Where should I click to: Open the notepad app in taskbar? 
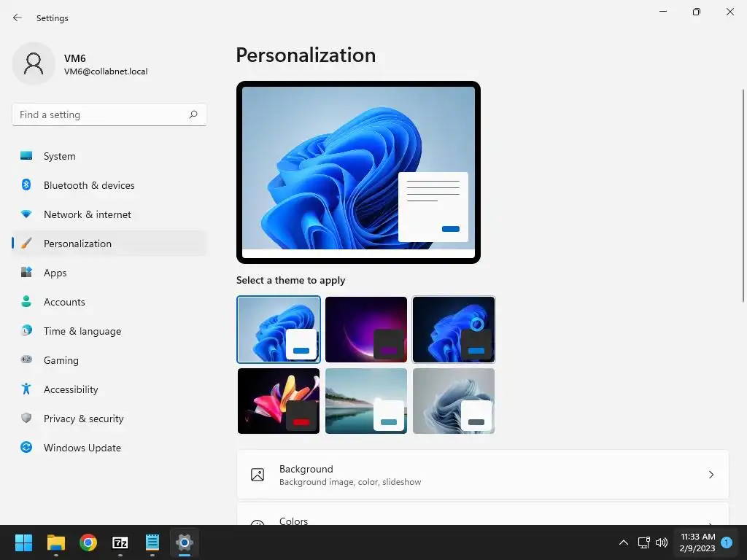[152, 542]
